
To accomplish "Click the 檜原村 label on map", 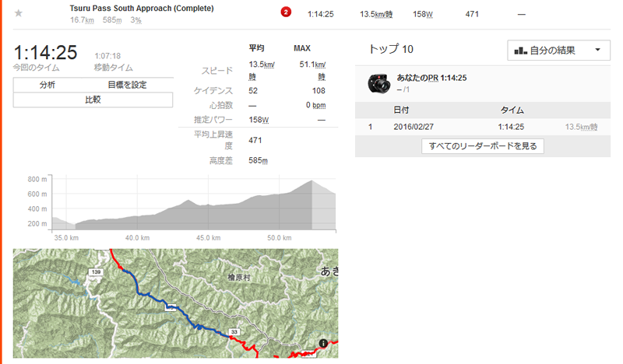I will (x=239, y=278).
